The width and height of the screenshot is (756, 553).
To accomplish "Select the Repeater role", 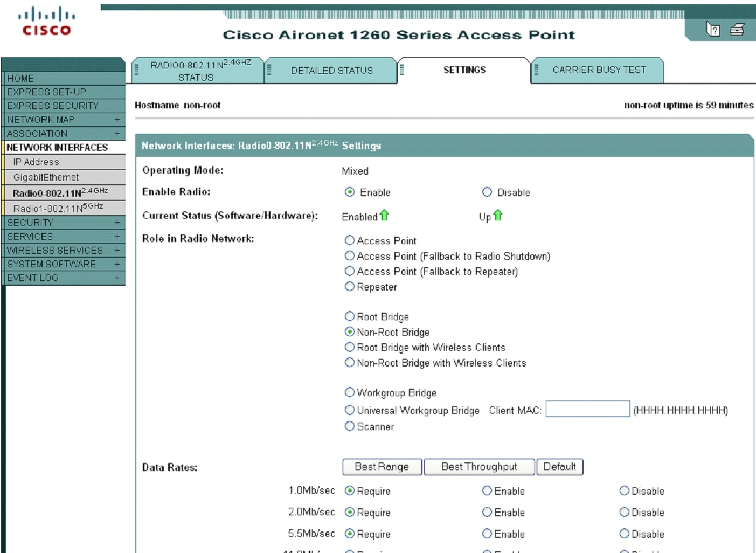I will tap(350, 287).
